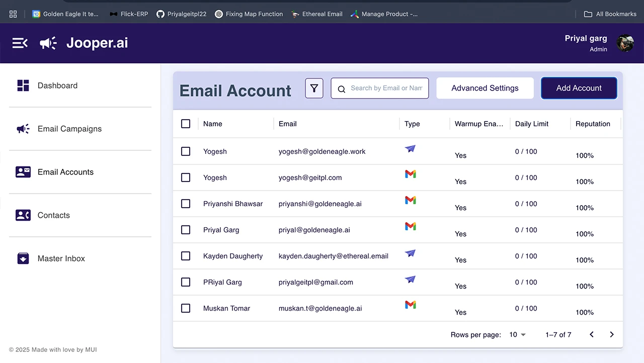The width and height of the screenshot is (644, 363).
Task: Focus the Search by Email or Name field
Action: coord(380,88)
